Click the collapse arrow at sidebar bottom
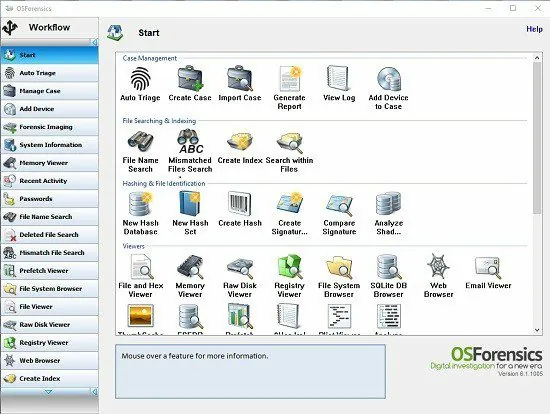This screenshot has width=550, height=414. 94,392
